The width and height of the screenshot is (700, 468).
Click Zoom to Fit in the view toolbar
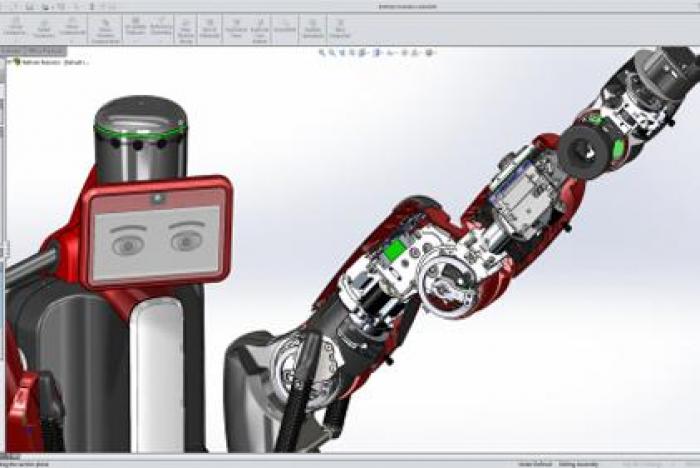point(323,51)
